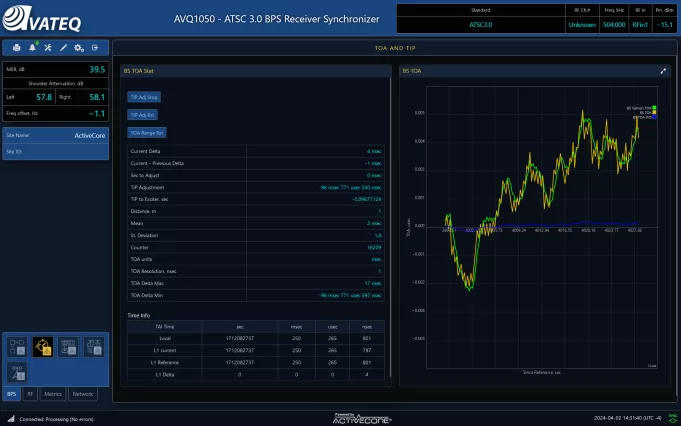Toggle the blue BS TOA PID legend swatch
681x426 pixels.
(x=654, y=117)
